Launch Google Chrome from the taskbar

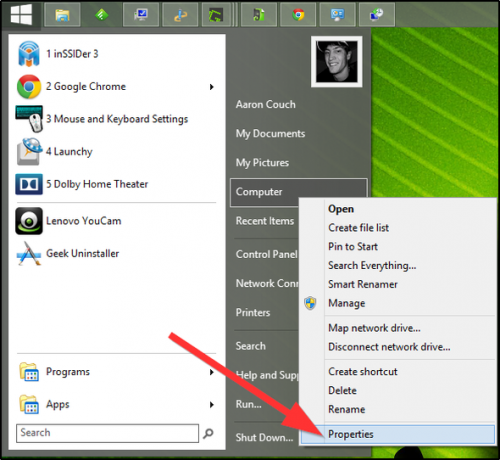(298, 15)
